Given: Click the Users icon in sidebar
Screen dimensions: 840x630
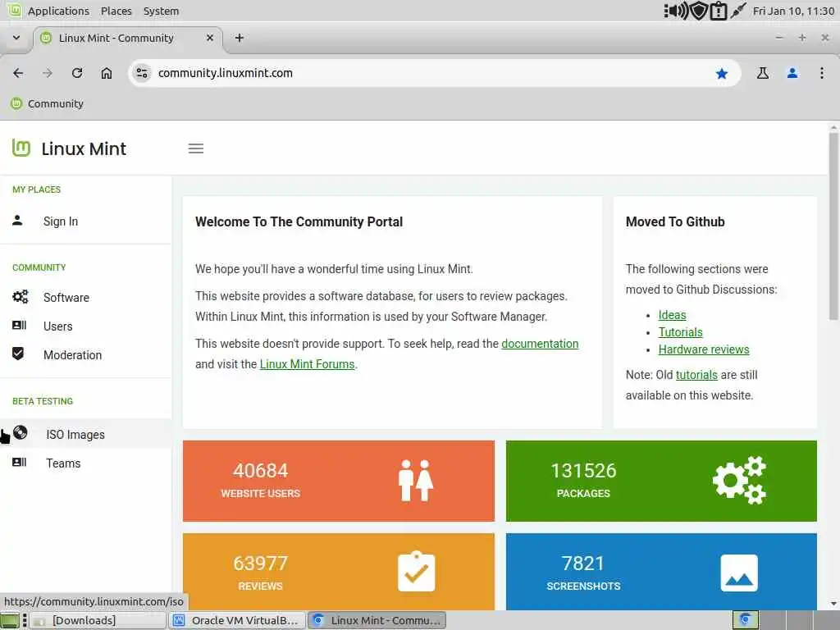Looking at the screenshot, I should coord(20,325).
